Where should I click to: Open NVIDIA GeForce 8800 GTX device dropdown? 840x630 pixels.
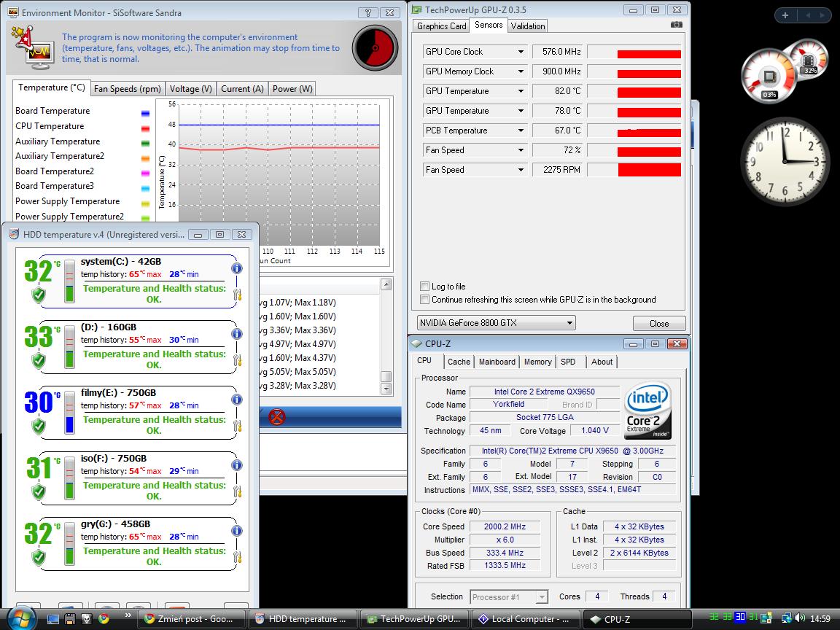point(569,323)
